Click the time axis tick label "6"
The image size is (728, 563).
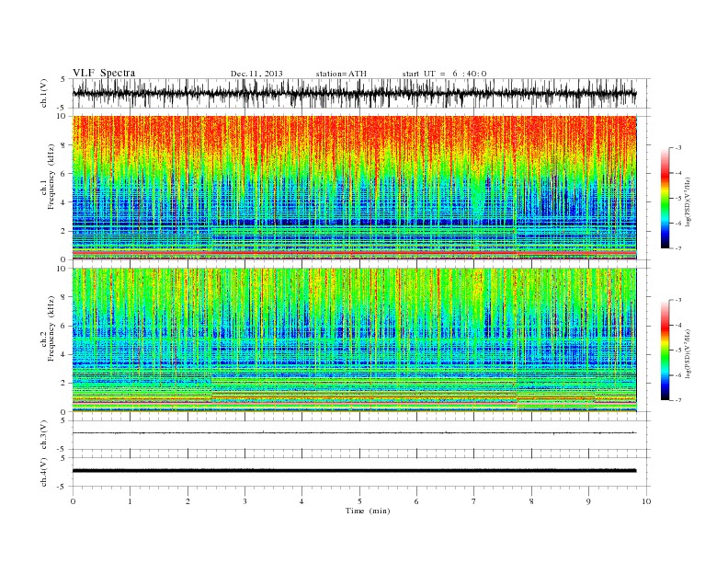pos(416,501)
